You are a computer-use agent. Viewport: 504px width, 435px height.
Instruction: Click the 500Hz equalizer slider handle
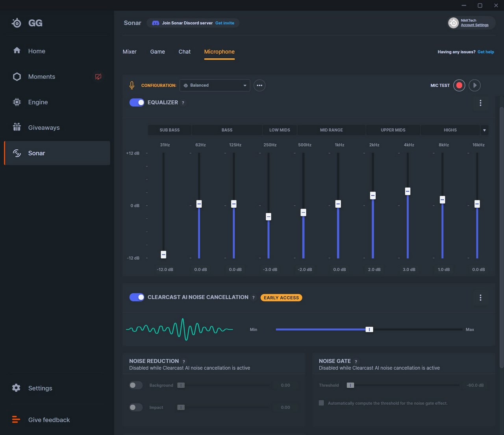303,212
